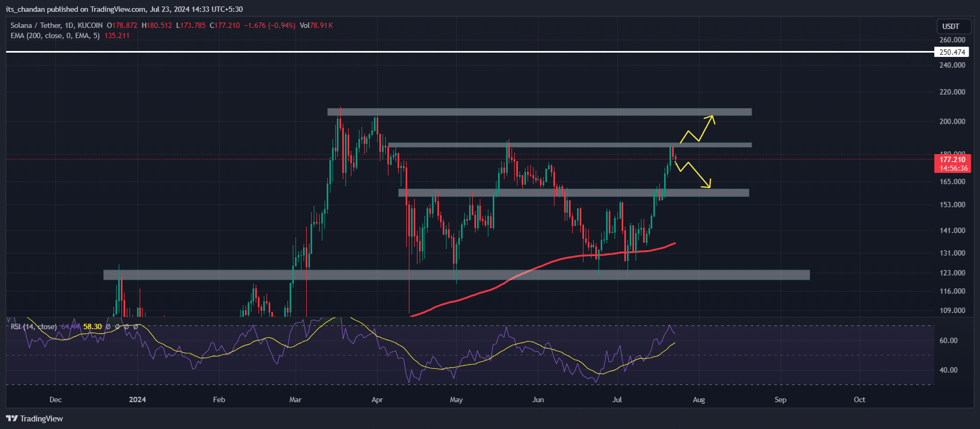Click the 116.000 price axis label

pos(952,291)
